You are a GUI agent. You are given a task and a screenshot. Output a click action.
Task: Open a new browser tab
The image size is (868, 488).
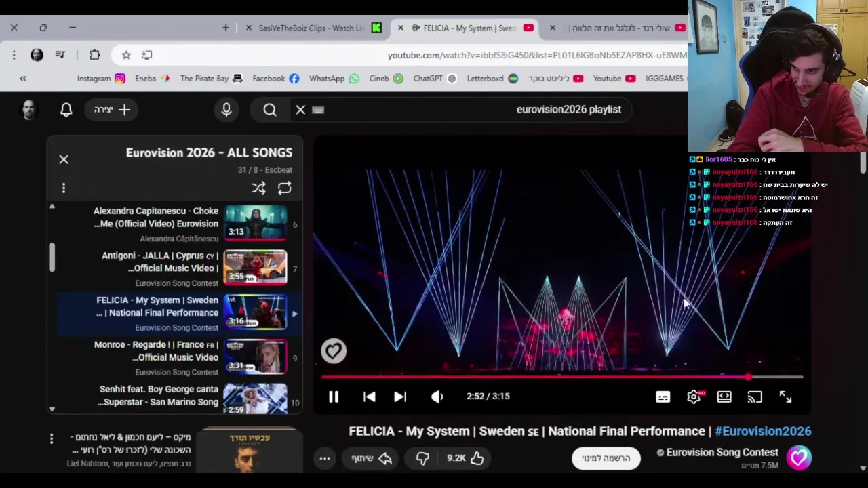tap(226, 28)
